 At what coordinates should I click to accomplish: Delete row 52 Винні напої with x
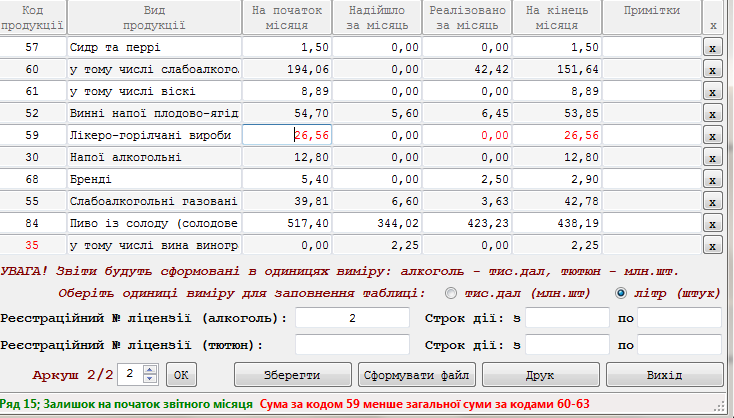(x=712, y=114)
